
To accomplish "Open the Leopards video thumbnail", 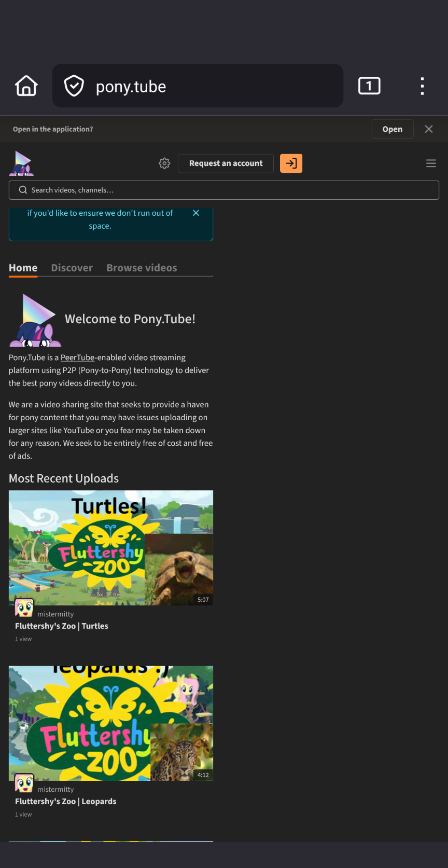I will (x=111, y=723).
